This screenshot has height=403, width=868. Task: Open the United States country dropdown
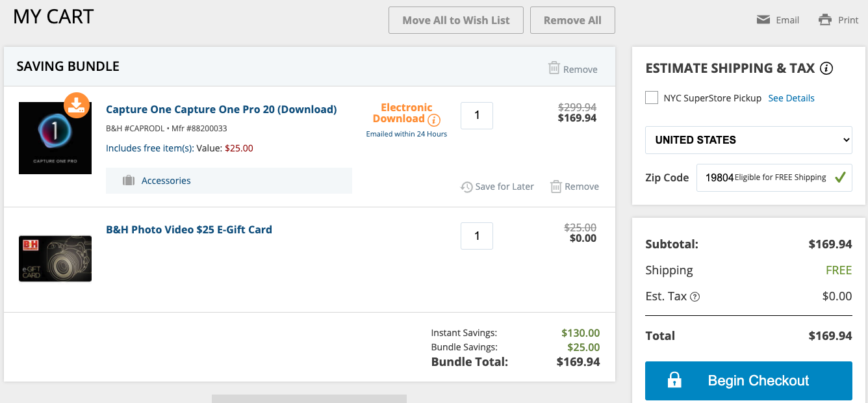point(748,140)
